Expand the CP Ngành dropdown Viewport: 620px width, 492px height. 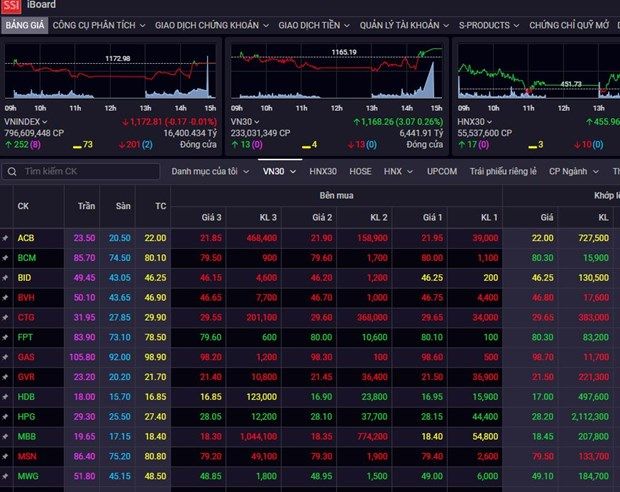click(574, 172)
